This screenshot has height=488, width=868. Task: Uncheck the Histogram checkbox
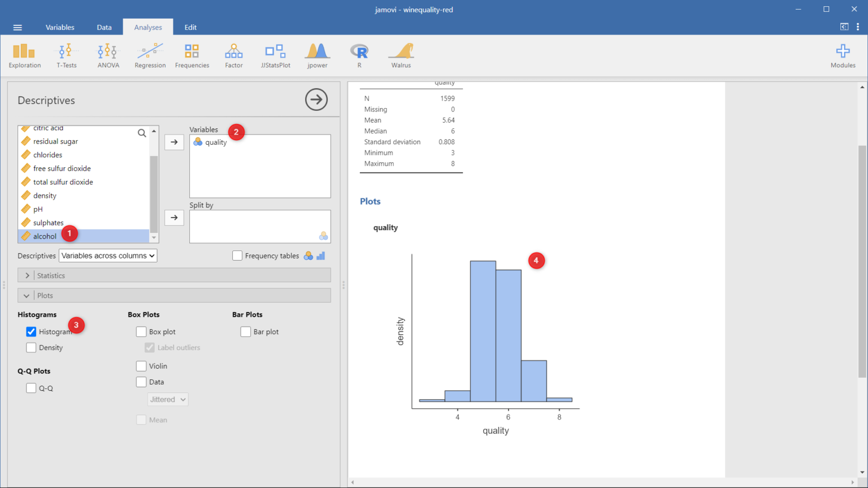[x=31, y=332]
